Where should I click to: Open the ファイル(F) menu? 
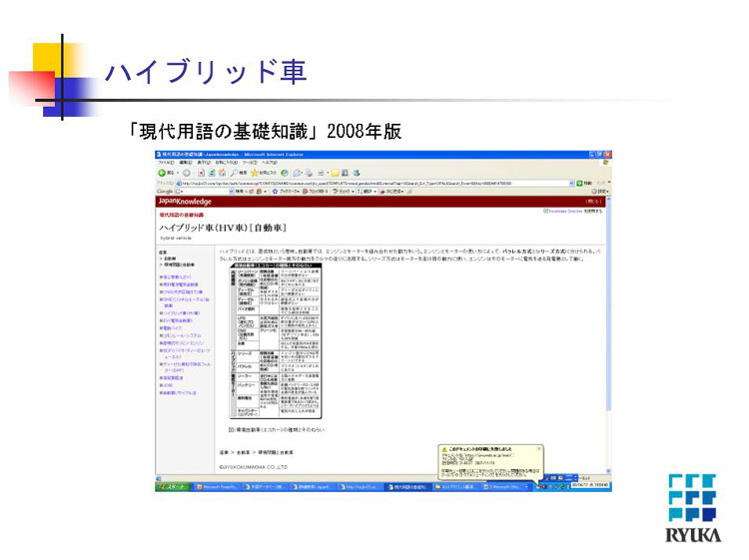[168, 163]
